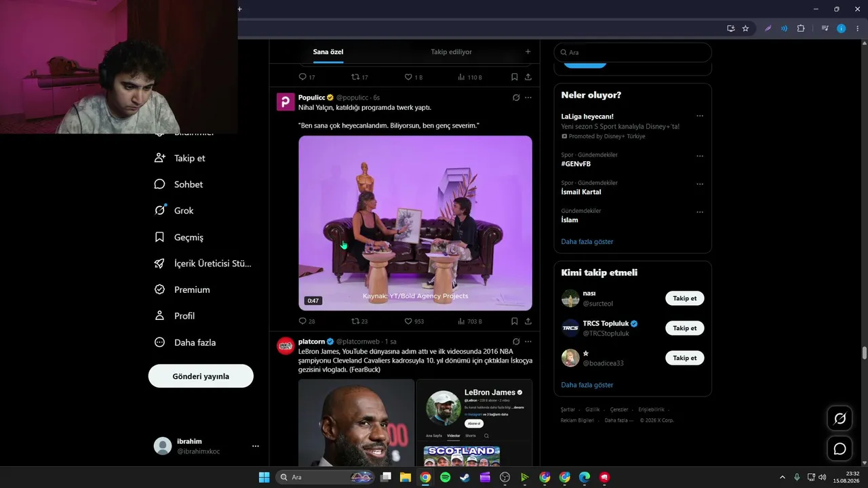Screen dimensions: 868x488
Task: Open a new browser tab
Action: coord(239,9)
